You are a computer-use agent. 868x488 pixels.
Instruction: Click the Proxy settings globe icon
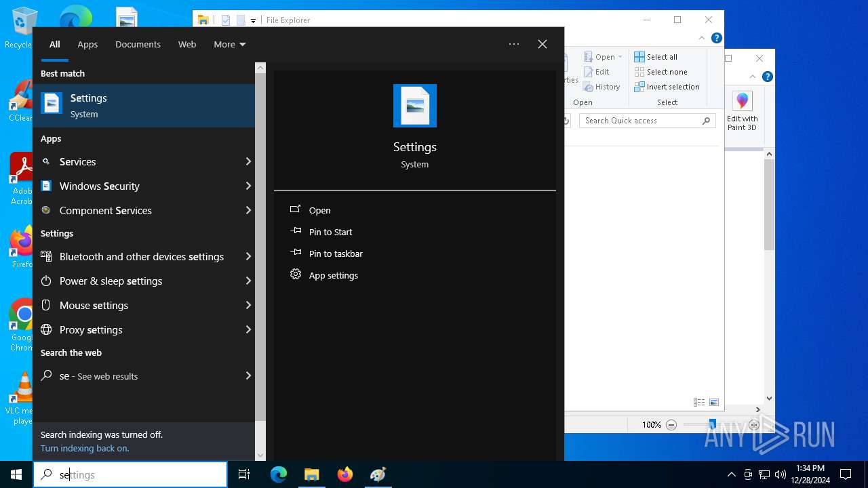(x=46, y=329)
